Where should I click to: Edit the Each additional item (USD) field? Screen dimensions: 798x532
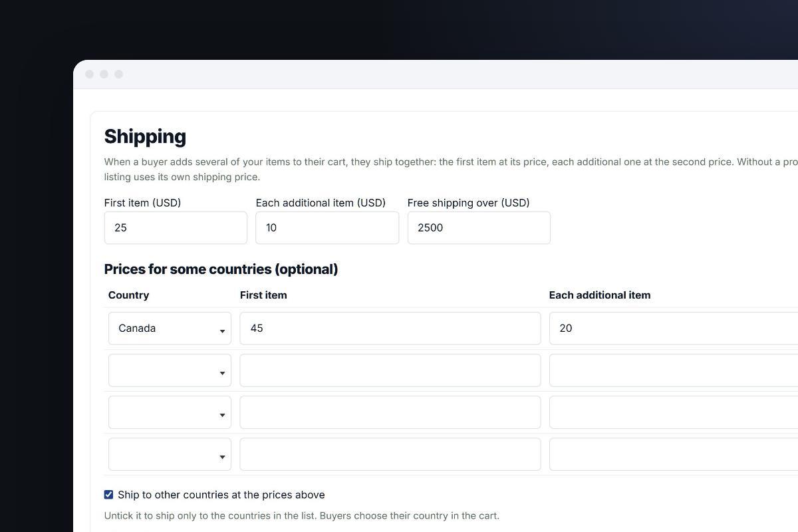[327, 227]
